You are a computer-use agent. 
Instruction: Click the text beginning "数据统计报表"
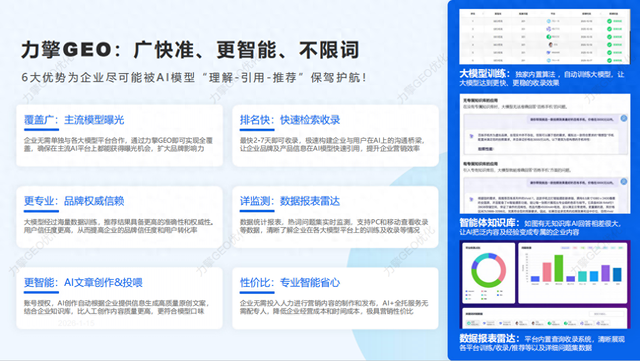point(334,226)
